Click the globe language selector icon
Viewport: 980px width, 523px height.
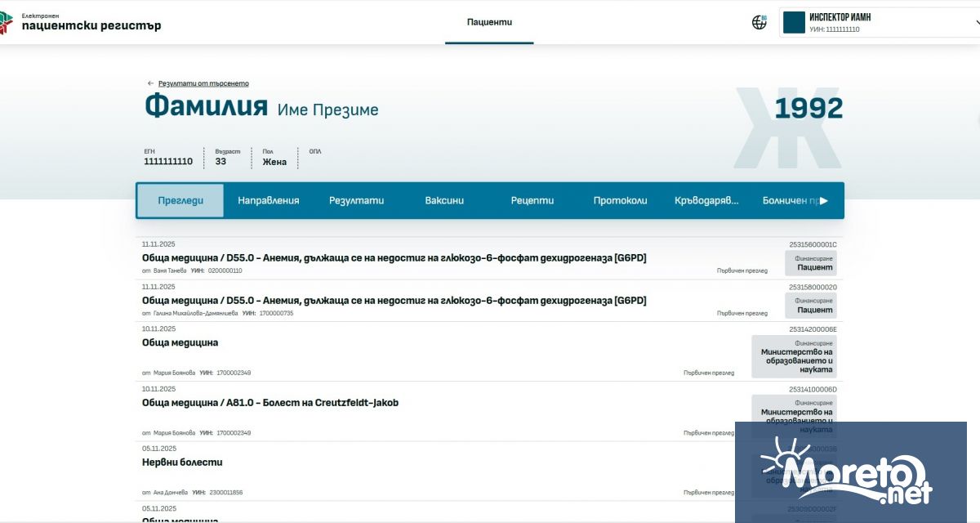point(759,21)
